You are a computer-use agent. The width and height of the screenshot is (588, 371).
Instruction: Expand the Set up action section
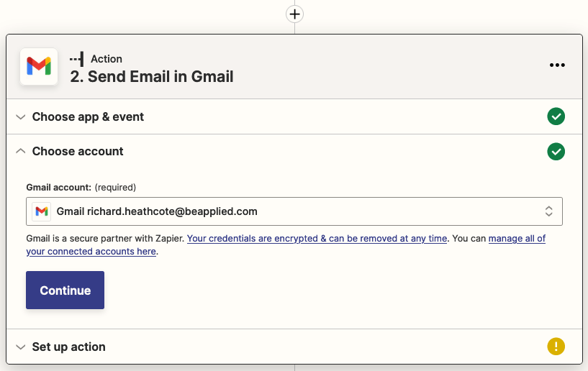[x=20, y=347]
